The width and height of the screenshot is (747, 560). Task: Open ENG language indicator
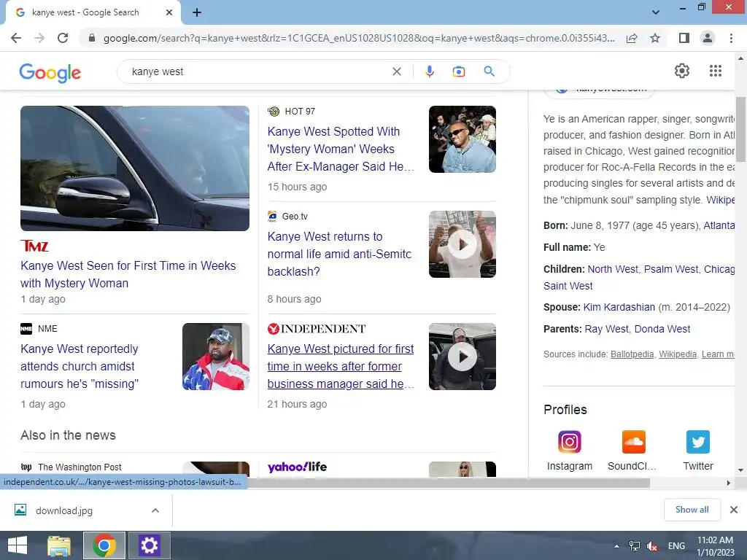676,546
